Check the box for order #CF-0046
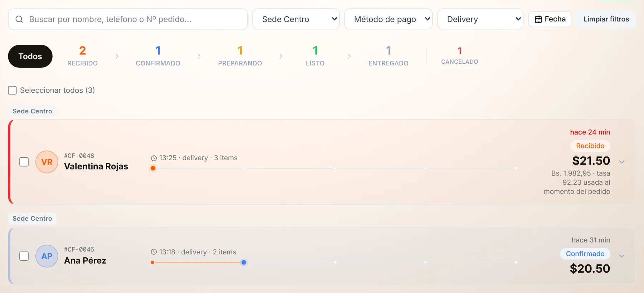Image resolution: width=644 pixels, height=293 pixels. pos(24,256)
